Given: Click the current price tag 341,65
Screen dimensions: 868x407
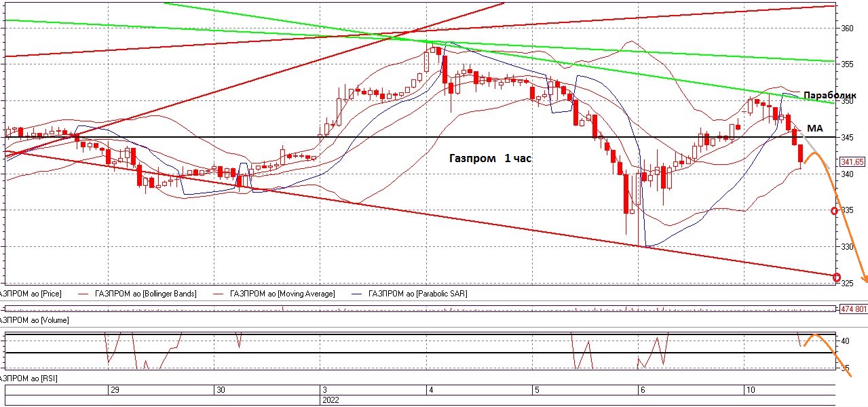Looking at the screenshot, I should [x=852, y=162].
